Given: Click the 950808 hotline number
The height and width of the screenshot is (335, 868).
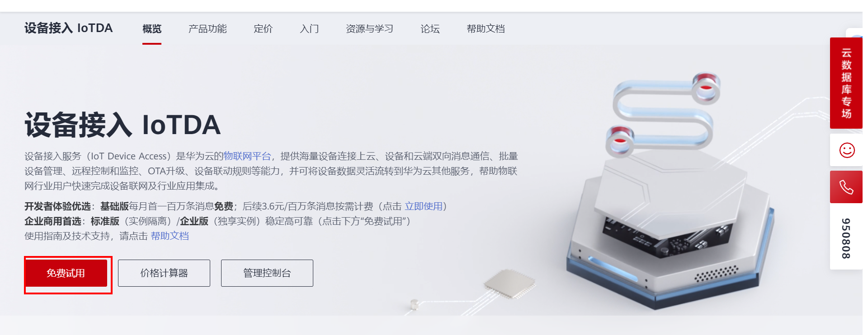Looking at the screenshot, I should coord(846,238).
